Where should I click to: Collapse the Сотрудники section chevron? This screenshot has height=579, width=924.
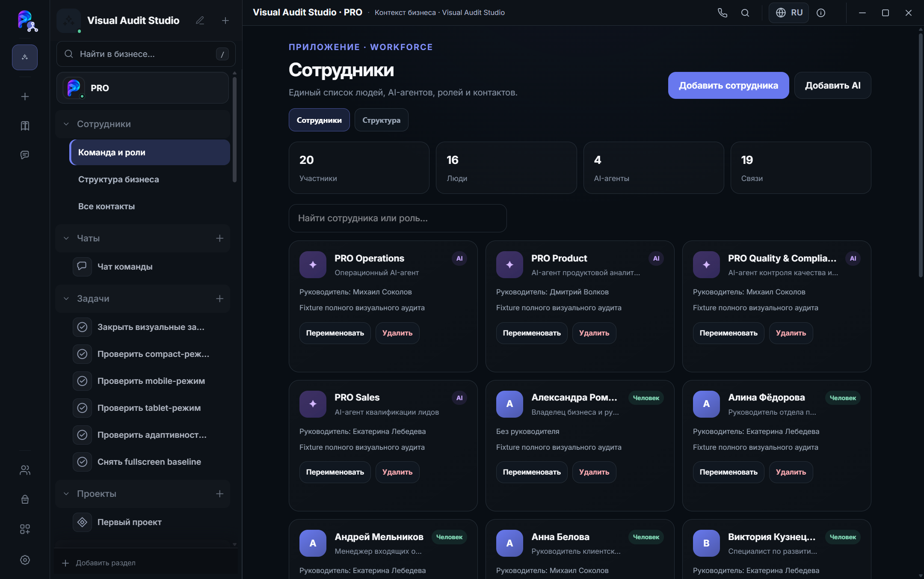click(x=66, y=124)
